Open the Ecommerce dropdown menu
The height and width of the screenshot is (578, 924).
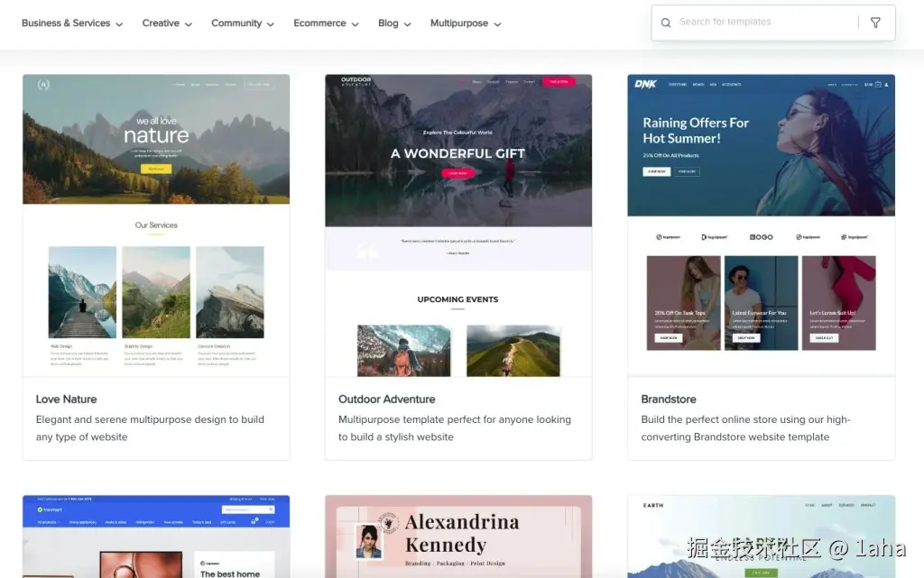click(x=326, y=23)
